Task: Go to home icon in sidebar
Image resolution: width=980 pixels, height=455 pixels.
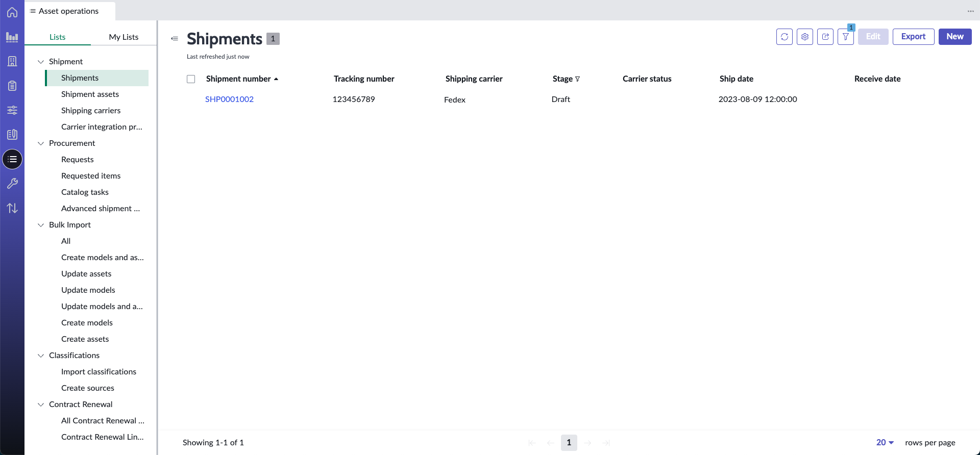Action: 12,12
